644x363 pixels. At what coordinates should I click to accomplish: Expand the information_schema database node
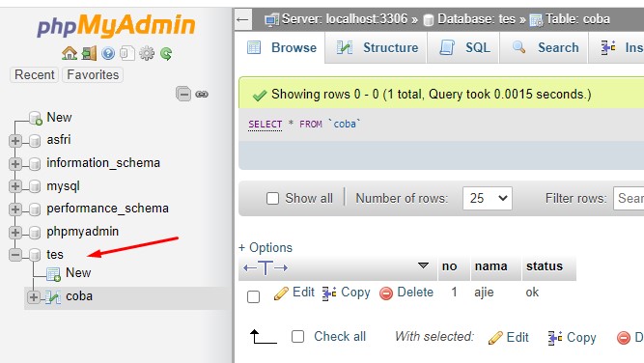point(15,164)
